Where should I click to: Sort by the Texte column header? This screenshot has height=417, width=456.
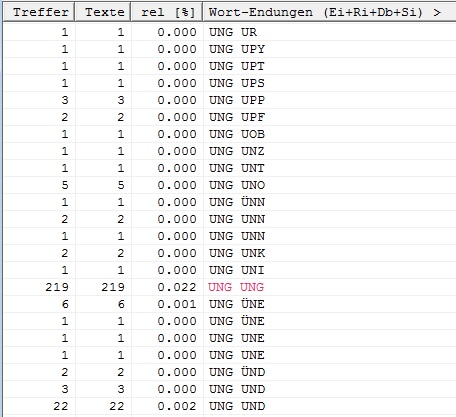[103, 12]
